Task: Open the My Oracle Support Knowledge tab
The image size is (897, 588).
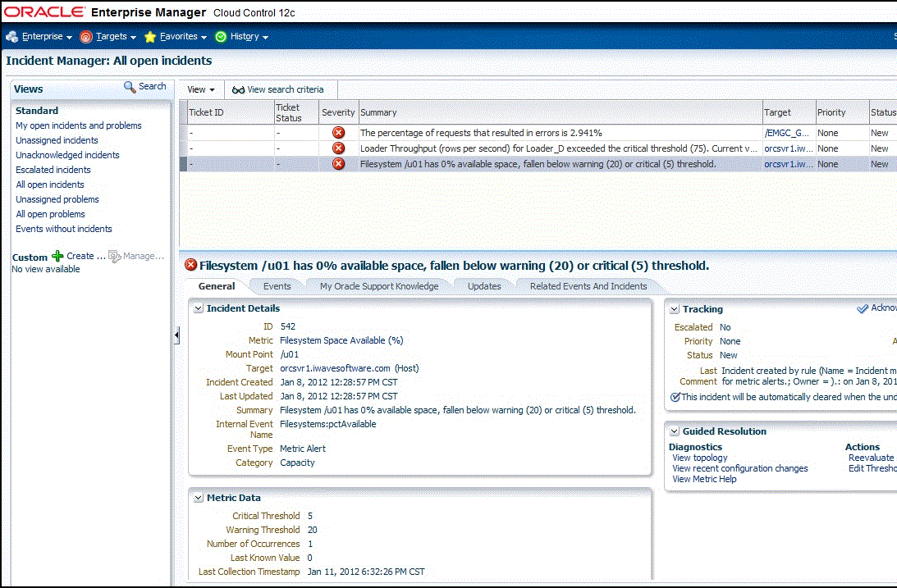Action: click(379, 286)
